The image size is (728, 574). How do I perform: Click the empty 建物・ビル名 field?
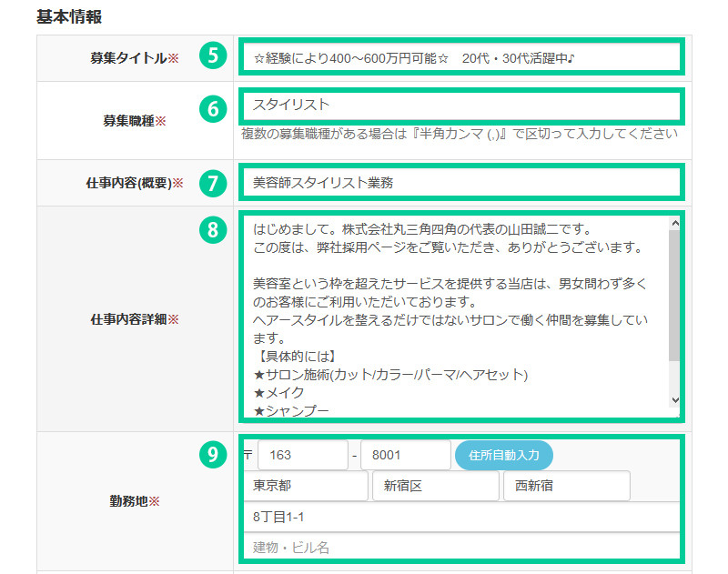pyautogui.click(x=462, y=547)
